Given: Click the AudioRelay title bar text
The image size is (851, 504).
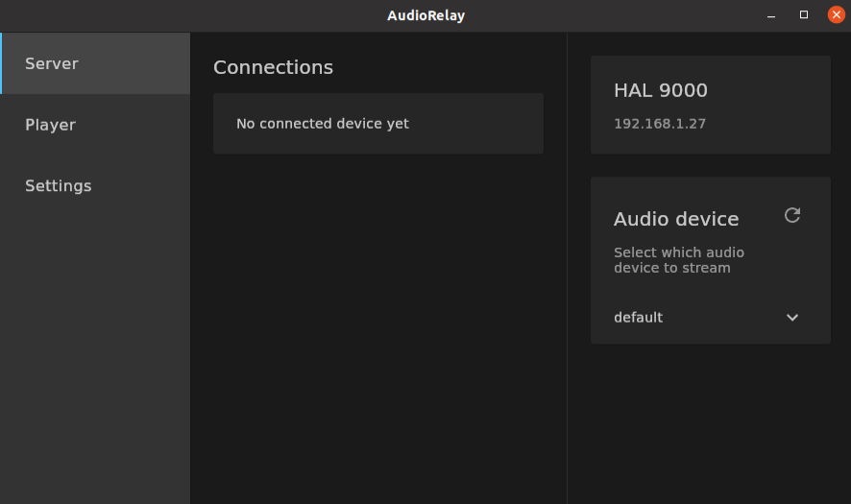Looking at the screenshot, I should point(425,15).
